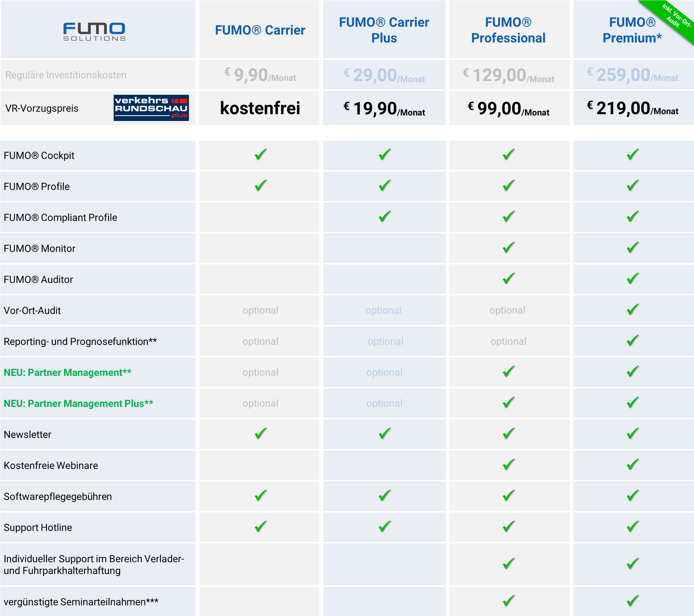Select the FUMO Professional column header
Image resolution: width=694 pixels, height=616 pixels.
pyautogui.click(x=508, y=30)
